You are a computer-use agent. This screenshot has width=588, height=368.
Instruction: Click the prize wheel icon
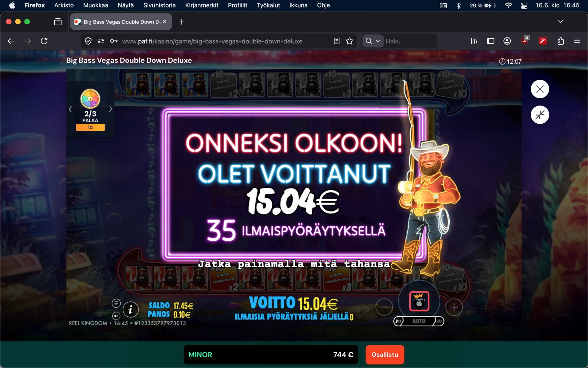[90, 99]
